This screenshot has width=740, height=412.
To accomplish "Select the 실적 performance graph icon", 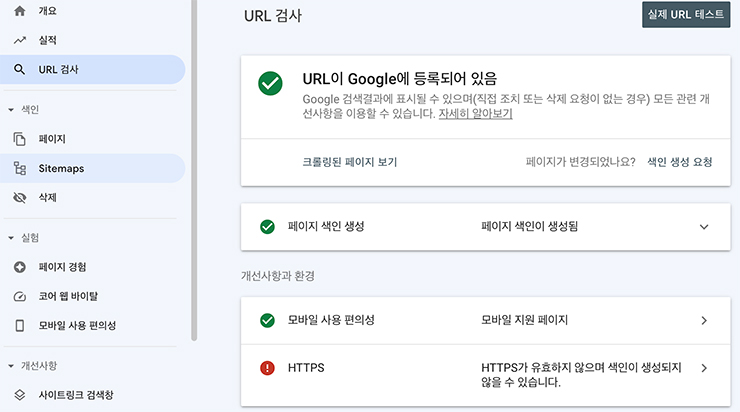I will 19,40.
